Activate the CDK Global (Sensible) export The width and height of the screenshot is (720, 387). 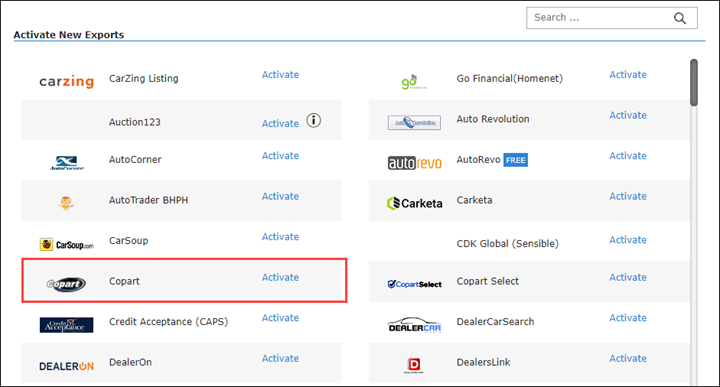pos(628,240)
